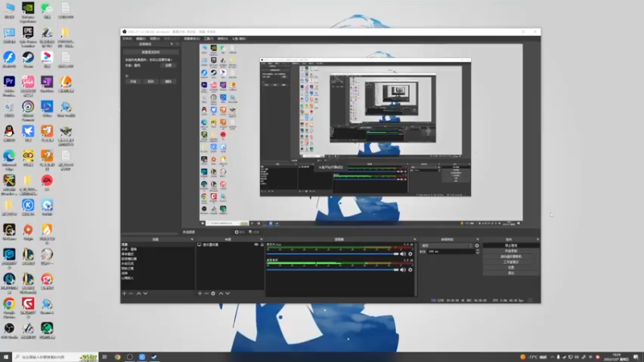Move source down in sources list
Image resolution: width=644 pixels, height=362 pixels.
pos(228,294)
